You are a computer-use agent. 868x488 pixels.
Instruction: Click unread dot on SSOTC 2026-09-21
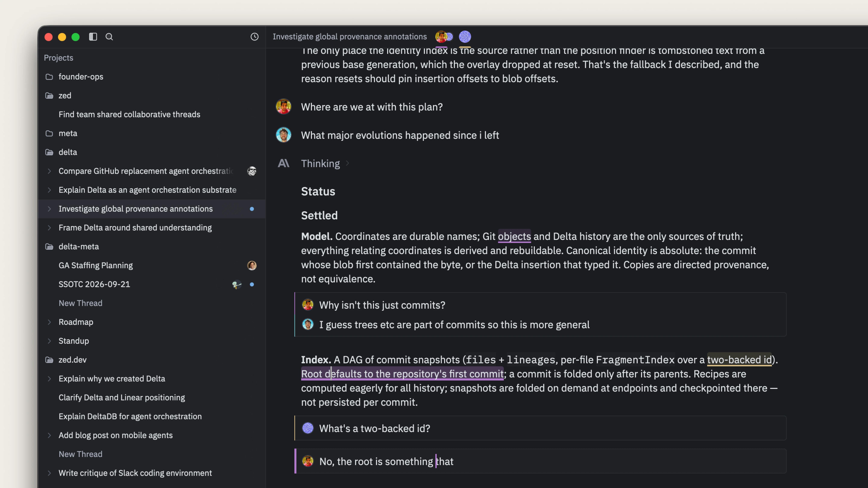252,284
